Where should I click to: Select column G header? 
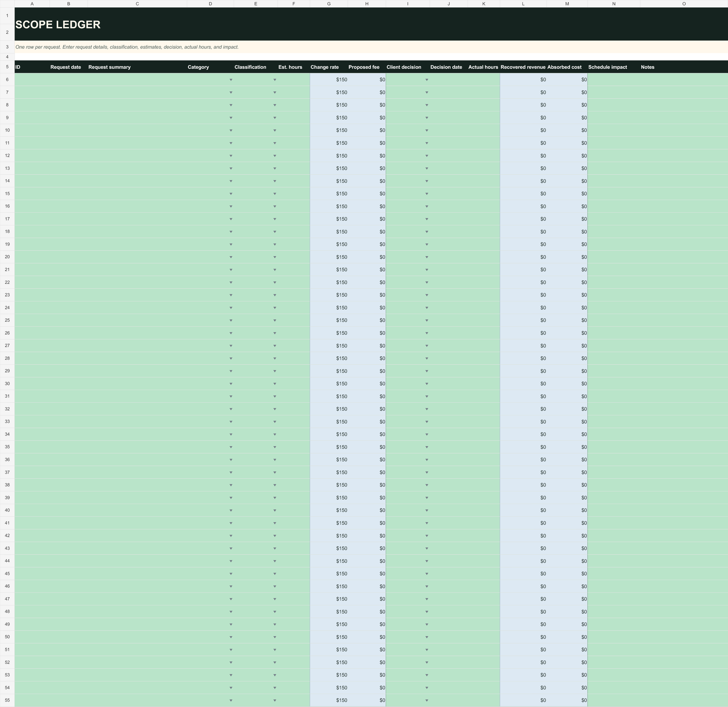click(x=329, y=4)
